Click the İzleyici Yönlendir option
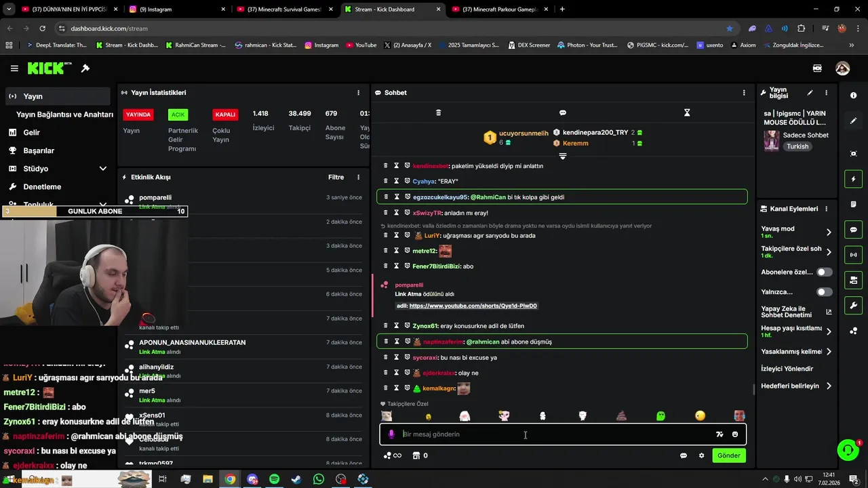 pyautogui.click(x=787, y=369)
